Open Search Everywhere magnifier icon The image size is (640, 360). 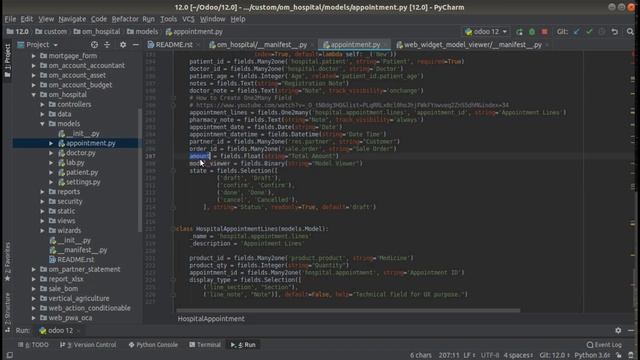(x=630, y=32)
